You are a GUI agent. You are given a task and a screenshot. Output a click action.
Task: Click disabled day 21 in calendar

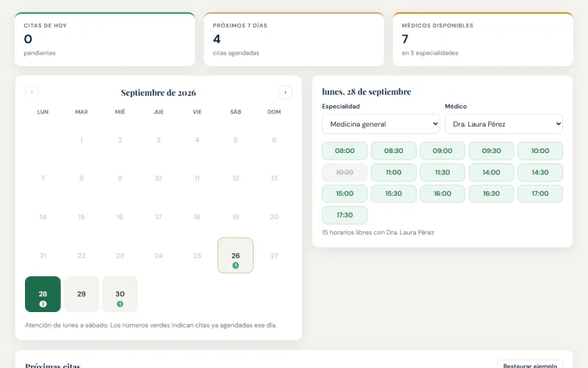click(x=43, y=255)
